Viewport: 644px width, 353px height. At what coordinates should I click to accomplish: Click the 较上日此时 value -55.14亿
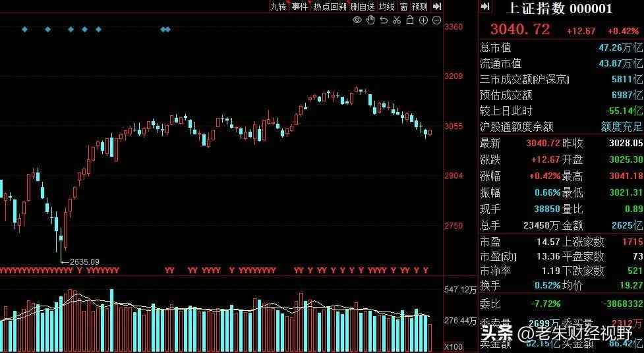[624, 111]
